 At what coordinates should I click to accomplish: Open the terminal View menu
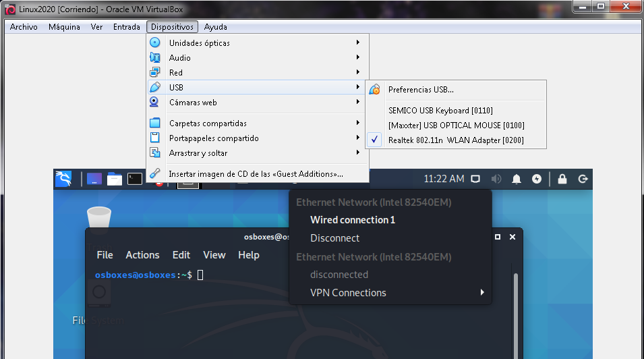214,255
